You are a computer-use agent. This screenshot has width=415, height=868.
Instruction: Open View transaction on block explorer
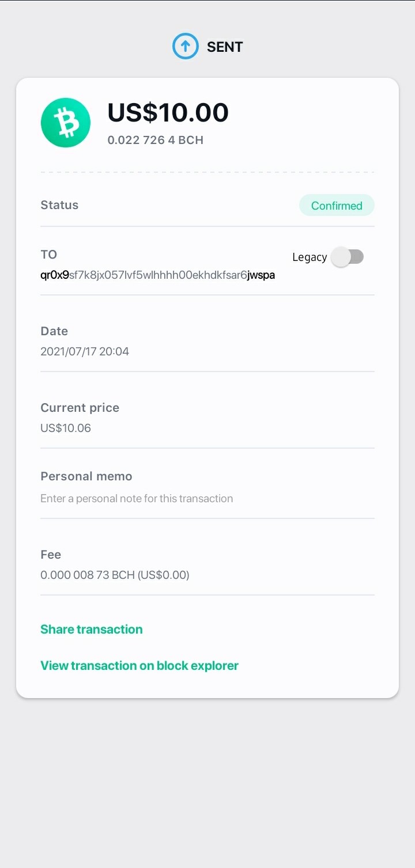coord(139,665)
